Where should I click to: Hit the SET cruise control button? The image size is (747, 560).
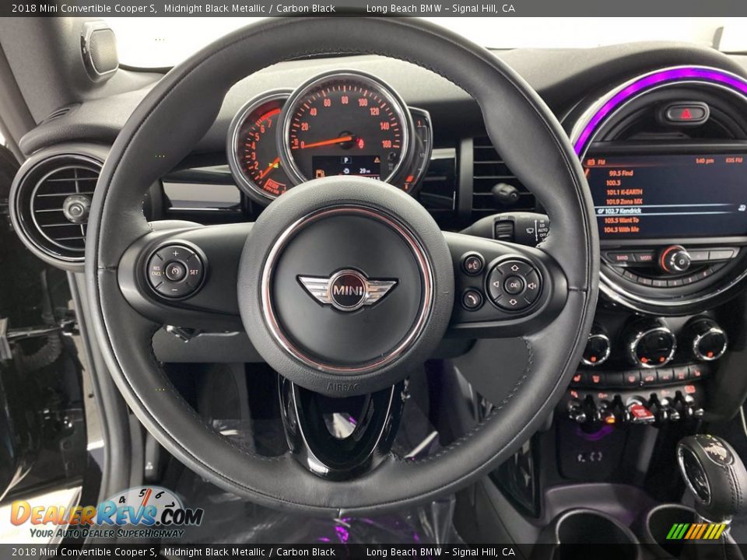pyautogui.click(x=194, y=272)
